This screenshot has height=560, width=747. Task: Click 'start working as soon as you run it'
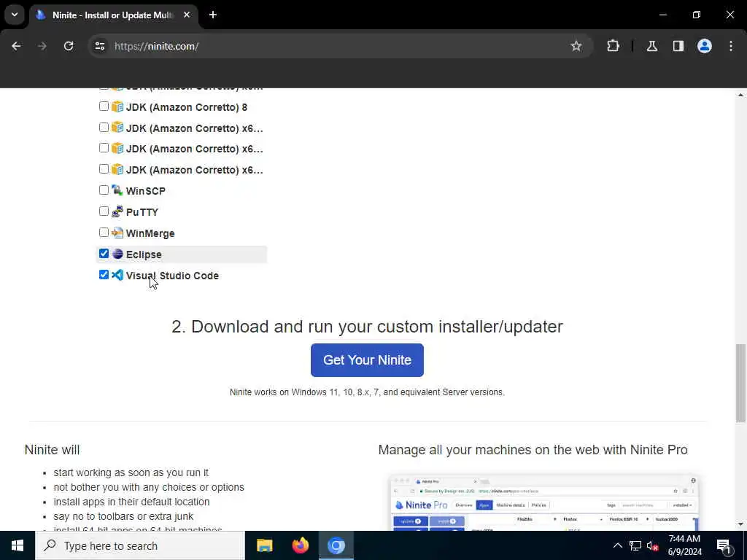131,472
